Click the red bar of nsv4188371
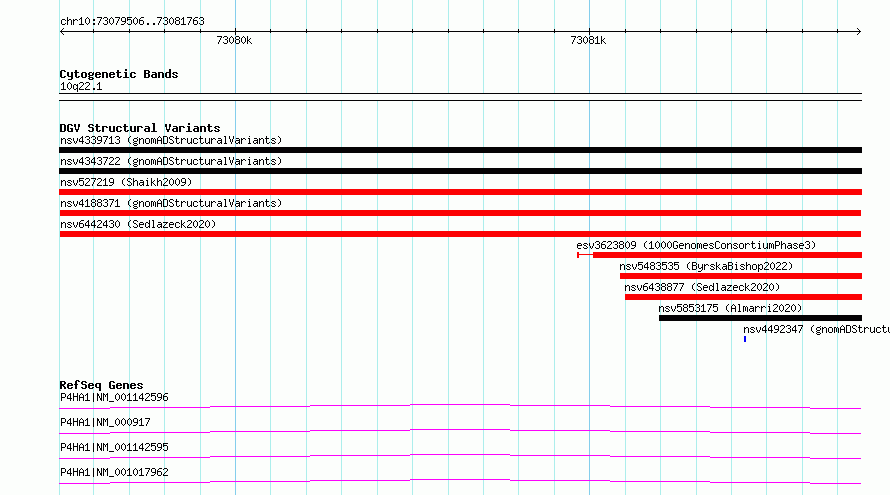 (460, 213)
